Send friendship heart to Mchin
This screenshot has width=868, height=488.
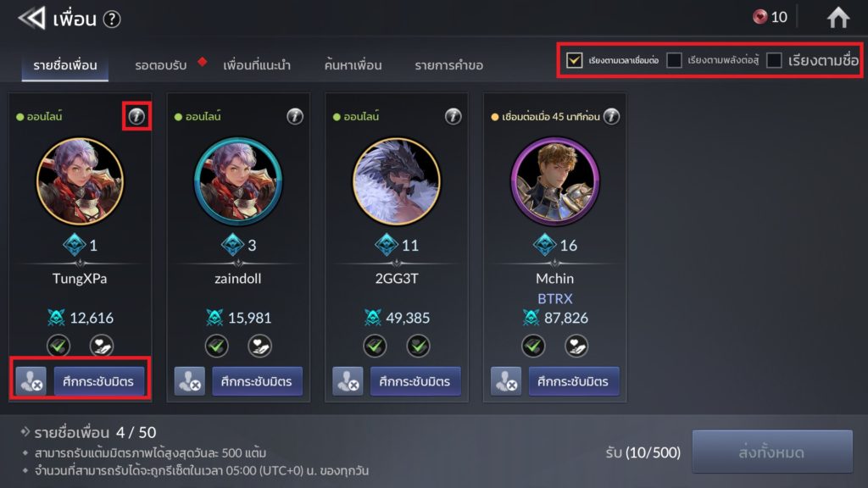576,346
